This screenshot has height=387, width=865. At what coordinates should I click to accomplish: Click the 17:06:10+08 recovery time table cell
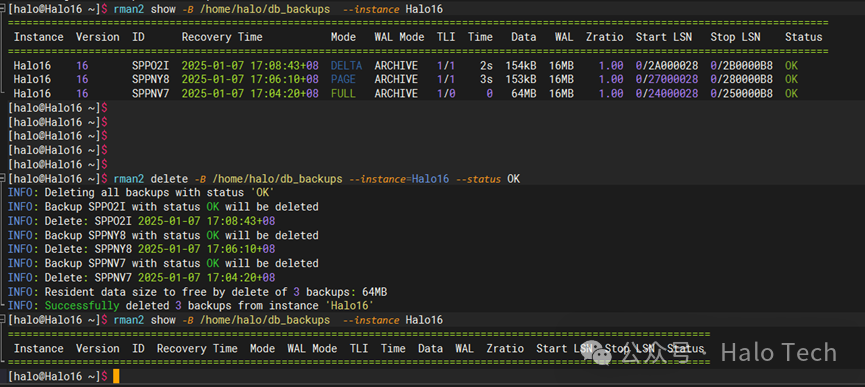[250, 79]
